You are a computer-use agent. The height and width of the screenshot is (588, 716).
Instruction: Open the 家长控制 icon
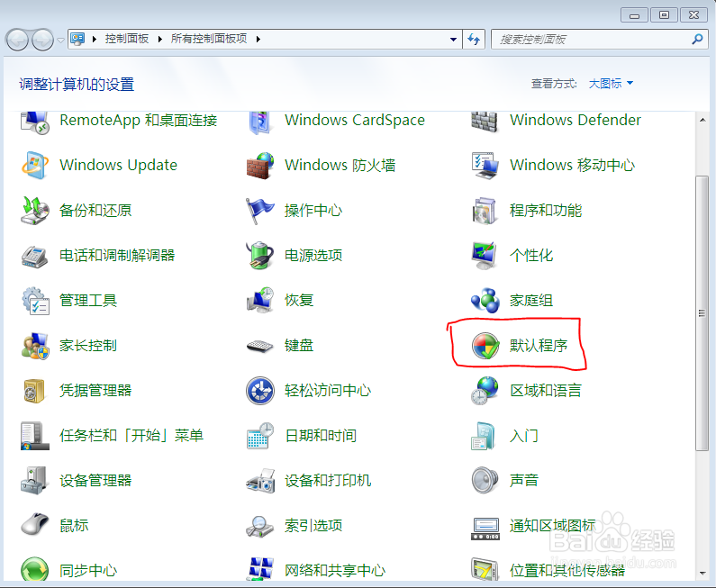pyautogui.click(x=35, y=346)
